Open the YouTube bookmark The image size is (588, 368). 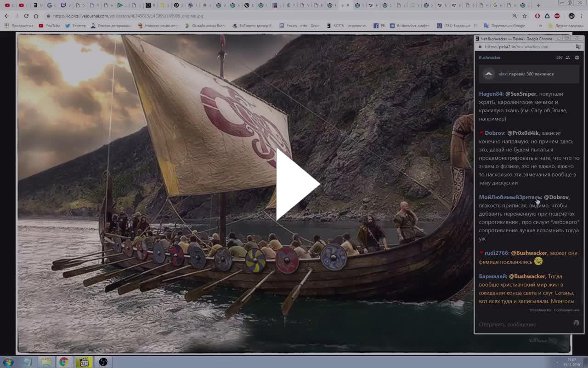pyautogui.click(x=50, y=26)
